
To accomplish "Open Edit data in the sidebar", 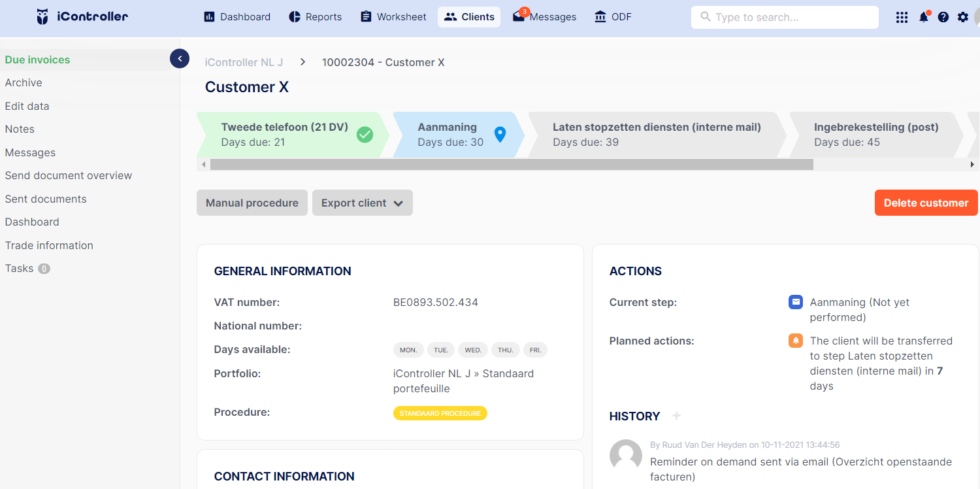I will coord(27,106).
